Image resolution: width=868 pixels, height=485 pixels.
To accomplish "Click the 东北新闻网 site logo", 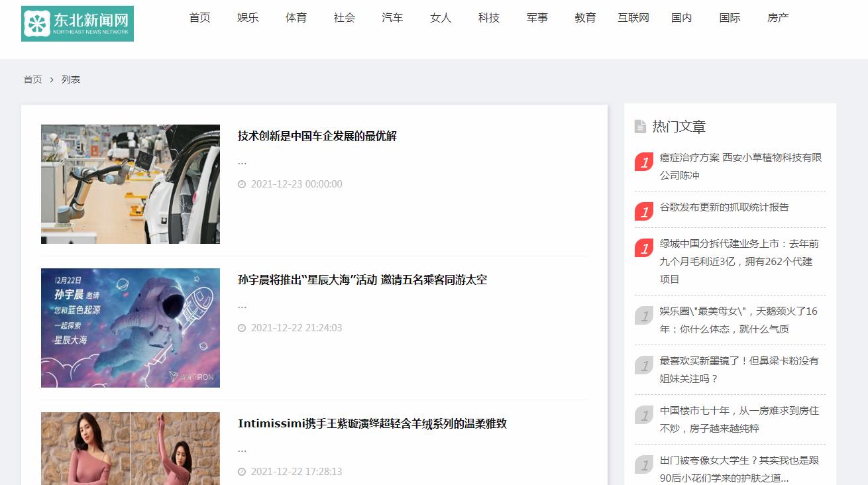I will coord(78,24).
